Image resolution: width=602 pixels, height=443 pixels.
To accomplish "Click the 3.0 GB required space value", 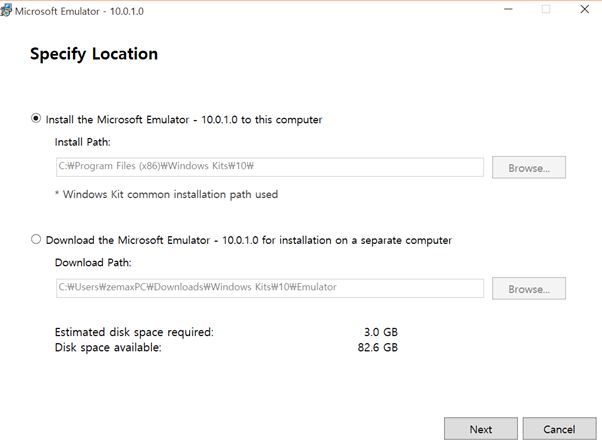I will coord(381,331).
